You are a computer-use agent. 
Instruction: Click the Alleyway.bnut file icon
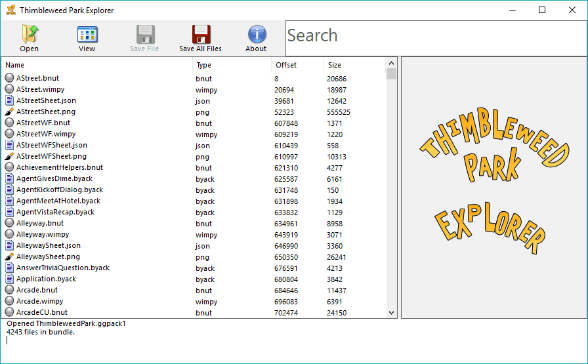pos(9,223)
